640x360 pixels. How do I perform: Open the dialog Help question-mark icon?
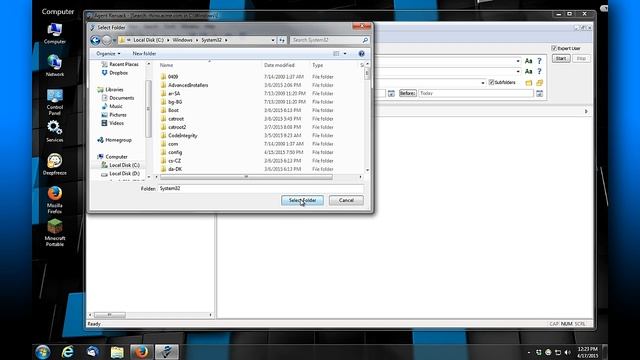(361, 53)
